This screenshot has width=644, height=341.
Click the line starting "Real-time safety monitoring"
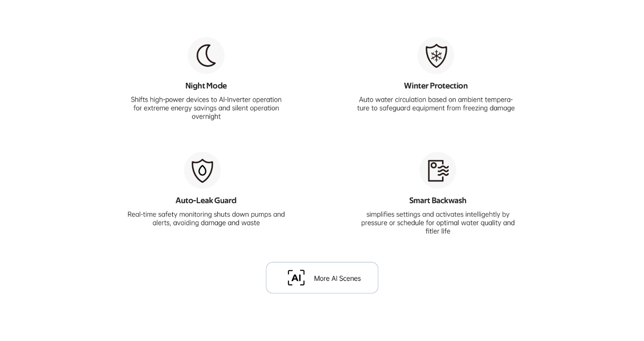(x=206, y=214)
